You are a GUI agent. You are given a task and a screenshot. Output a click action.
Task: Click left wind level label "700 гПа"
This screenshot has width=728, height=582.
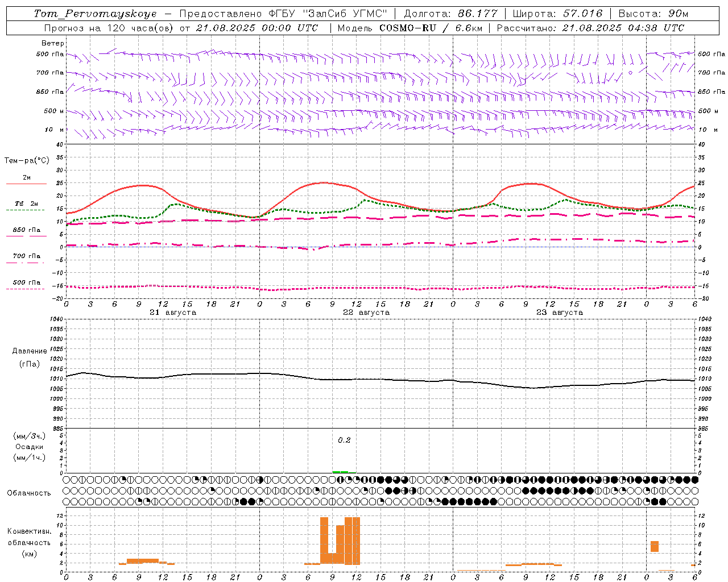[x=50, y=73]
